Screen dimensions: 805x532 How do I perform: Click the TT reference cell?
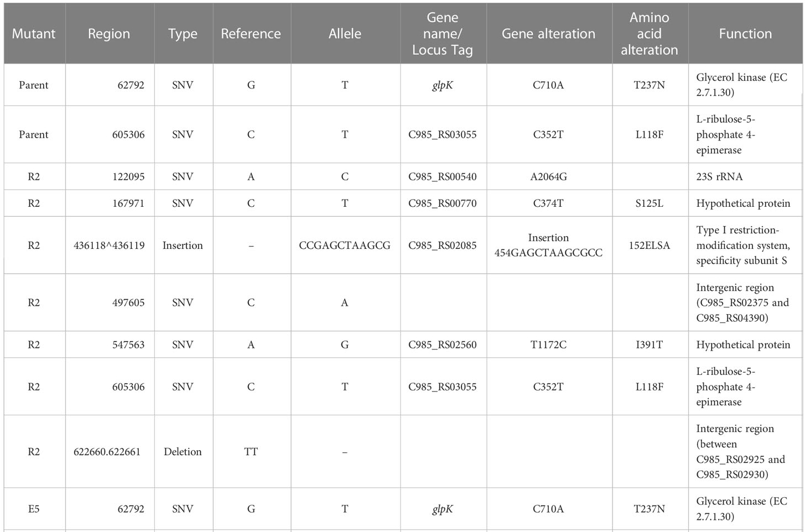tap(251, 451)
